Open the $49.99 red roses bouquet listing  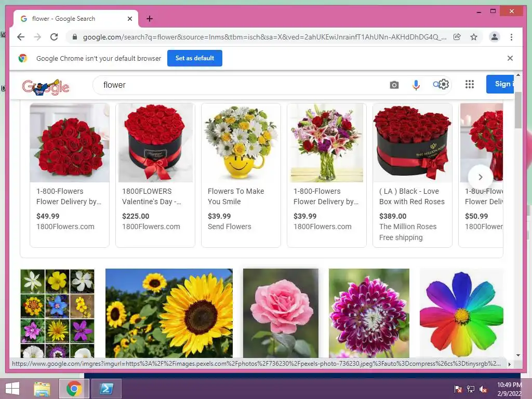[70, 175]
